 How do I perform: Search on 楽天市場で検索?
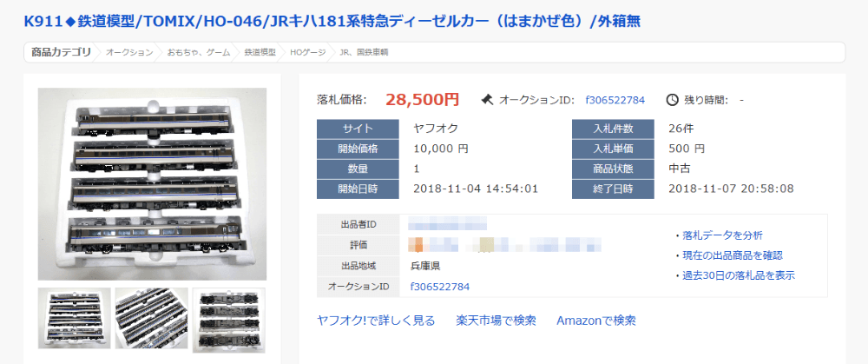(x=496, y=321)
